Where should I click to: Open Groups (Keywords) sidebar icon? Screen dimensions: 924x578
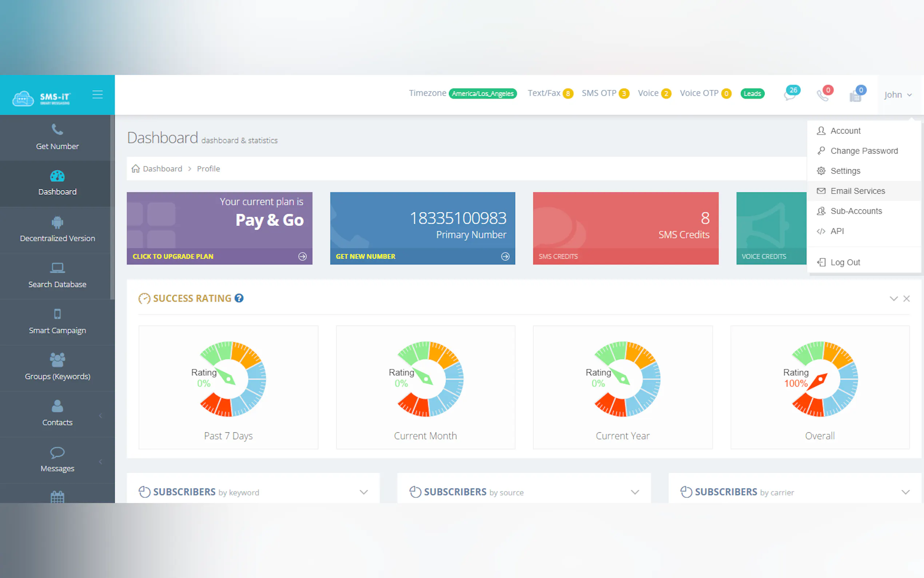pos(57,360)
